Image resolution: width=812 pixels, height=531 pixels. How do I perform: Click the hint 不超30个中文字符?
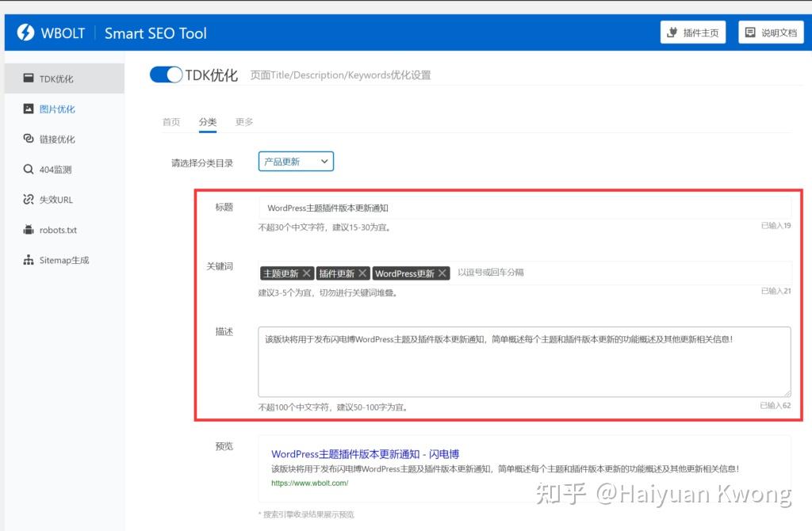click(292, 227)
